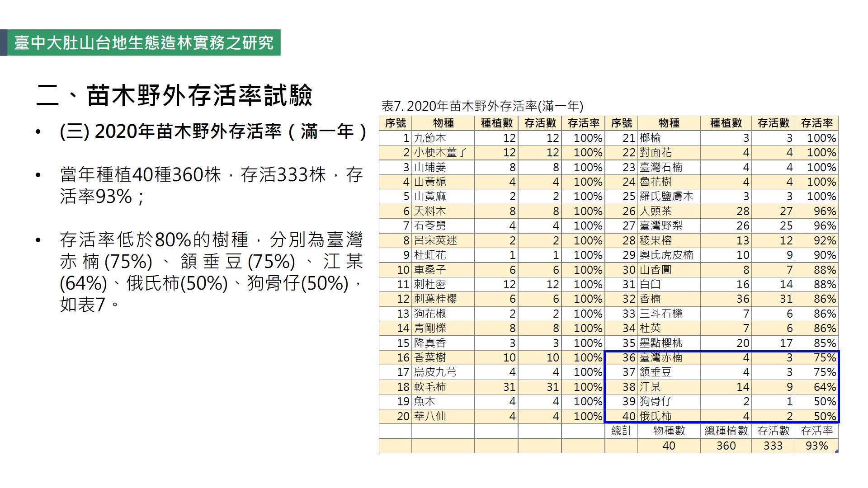
Task: Click species cell 魯花樹
Action: click(669, 182)
